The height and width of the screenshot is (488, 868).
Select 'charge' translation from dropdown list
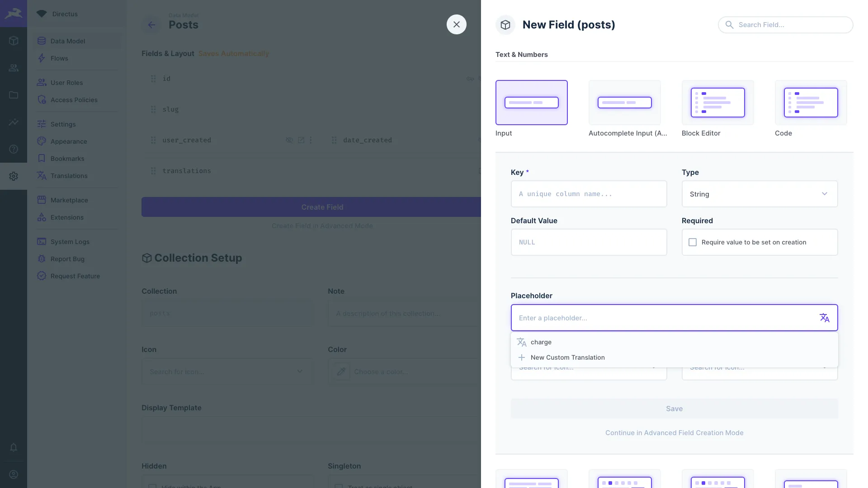pos(541,342)
